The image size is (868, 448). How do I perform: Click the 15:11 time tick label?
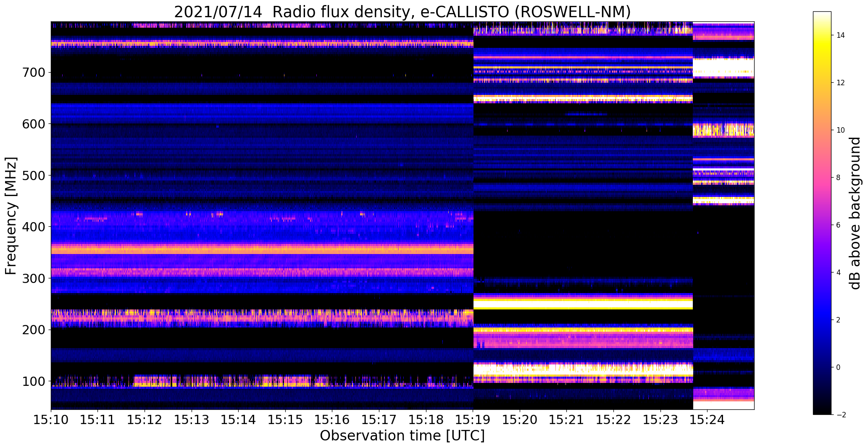point(98,419)
